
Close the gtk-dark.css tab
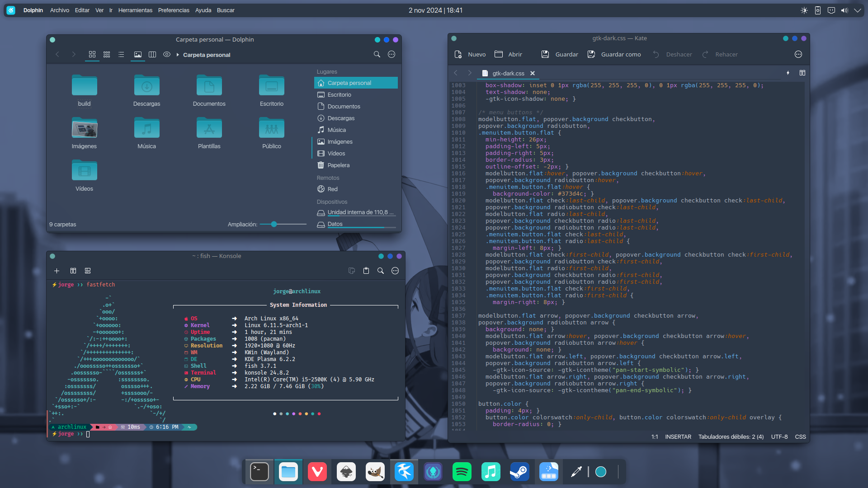point(533,73)
